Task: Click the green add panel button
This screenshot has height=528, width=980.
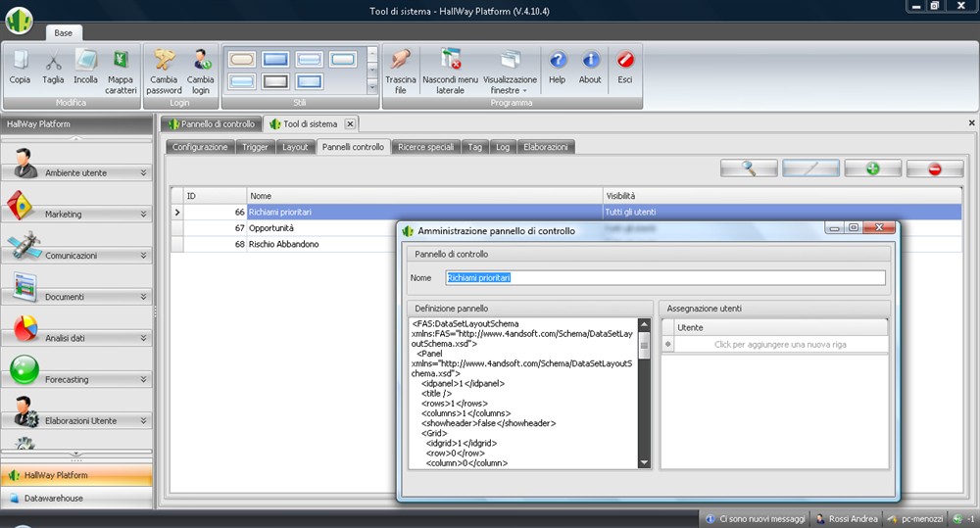Action: coord(872,168)
